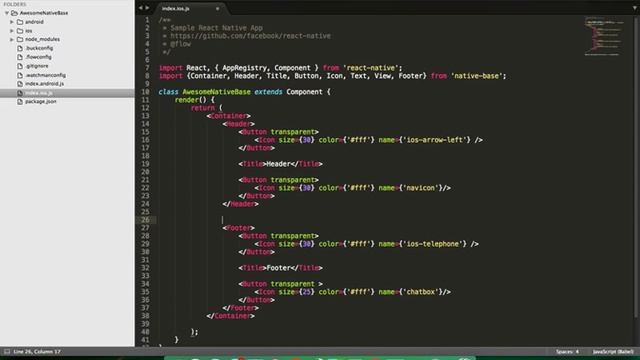Expand the node_modules folder
The height and width of the screenshot is (360, 640).
pos(12,40)
